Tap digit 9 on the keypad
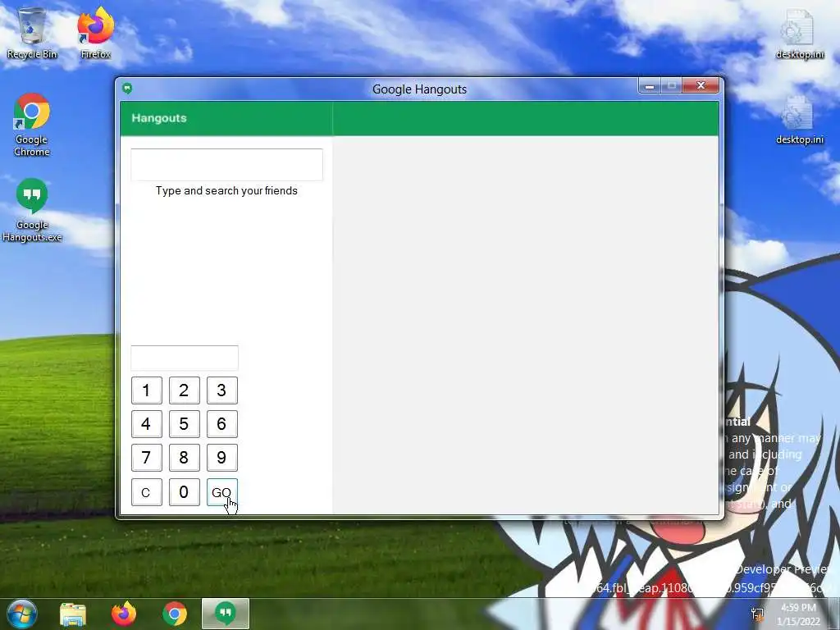The width and height of the screenshot is (840, 630). click(x=221, y=458)
